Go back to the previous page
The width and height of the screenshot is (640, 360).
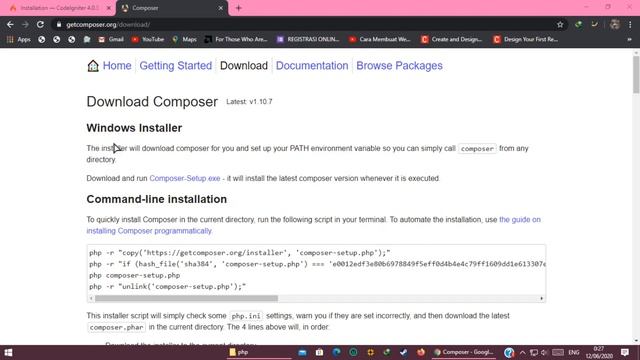pos(10,24)
